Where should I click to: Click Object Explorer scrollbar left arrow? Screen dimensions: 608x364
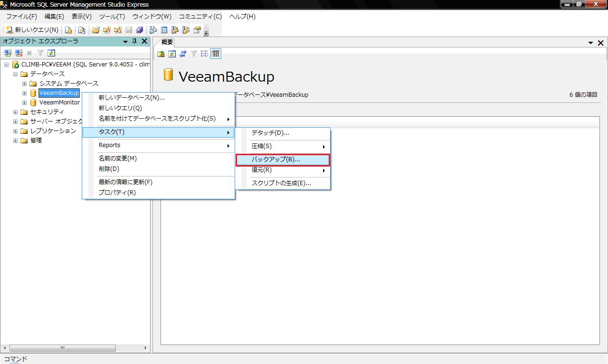tap(4, 348)
